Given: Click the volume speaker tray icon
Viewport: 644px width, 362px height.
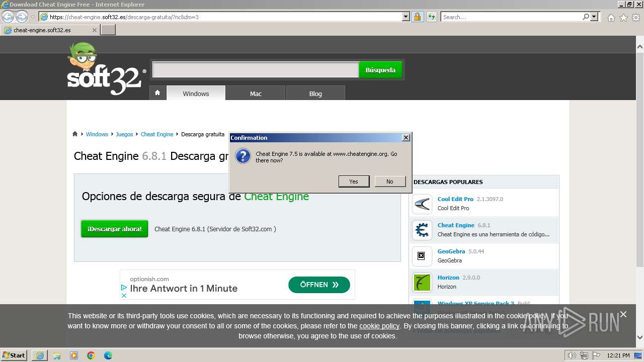Looking at the screenshot, I should [x=572, y=355].
